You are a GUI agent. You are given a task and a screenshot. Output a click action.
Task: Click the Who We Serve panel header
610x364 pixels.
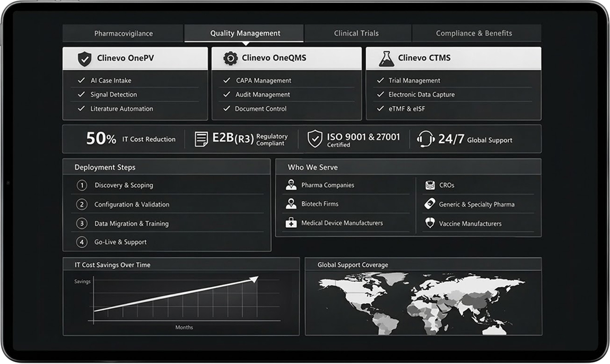408,167
